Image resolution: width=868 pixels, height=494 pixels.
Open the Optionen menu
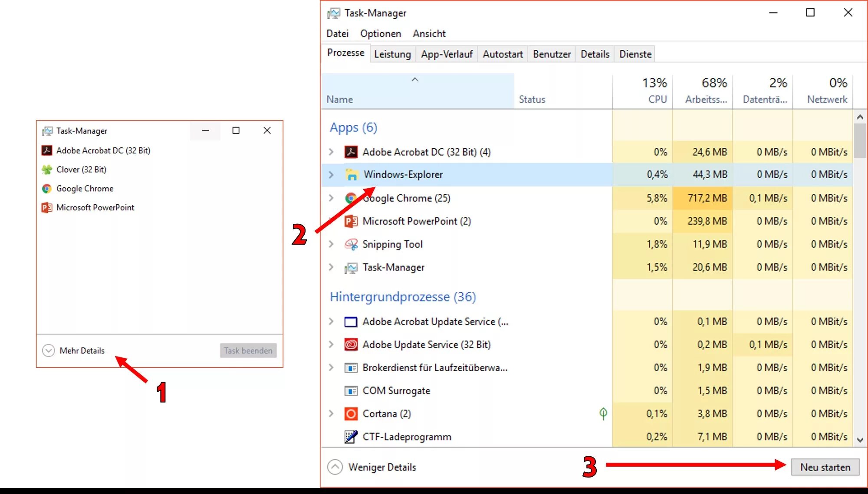(x=381, y=33)
